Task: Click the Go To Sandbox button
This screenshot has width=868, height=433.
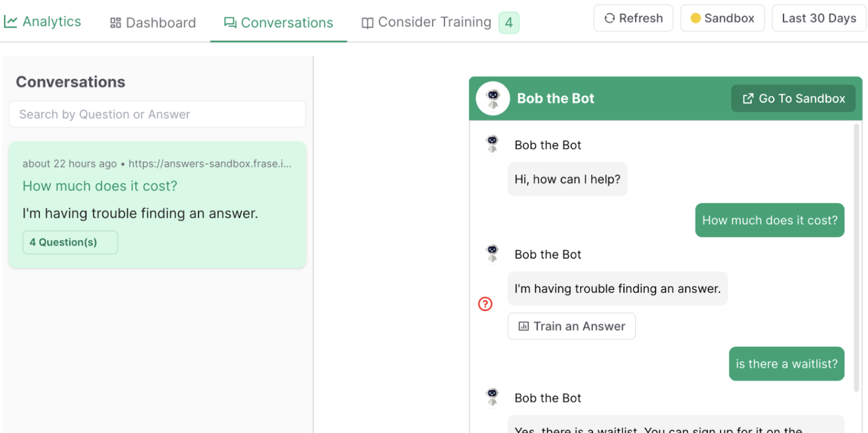Action: click(793, 98)
